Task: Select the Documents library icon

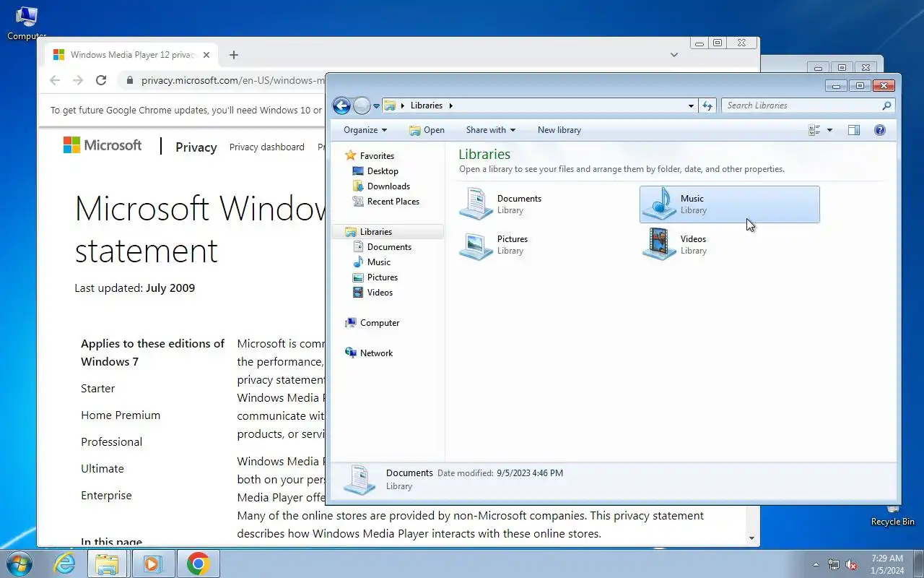Action: click(x=476, y=203)
